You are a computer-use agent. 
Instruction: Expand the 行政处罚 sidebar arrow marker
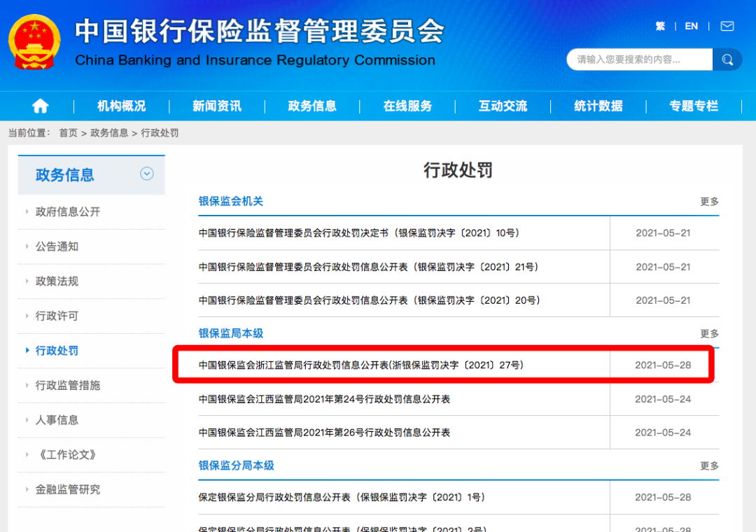[x=27, y=350]
